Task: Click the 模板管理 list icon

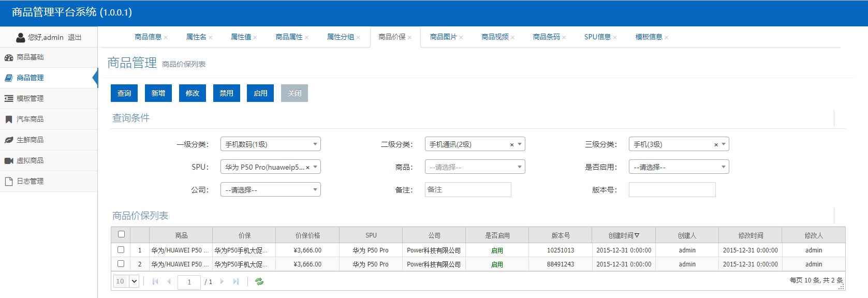Action: (9, 98)
